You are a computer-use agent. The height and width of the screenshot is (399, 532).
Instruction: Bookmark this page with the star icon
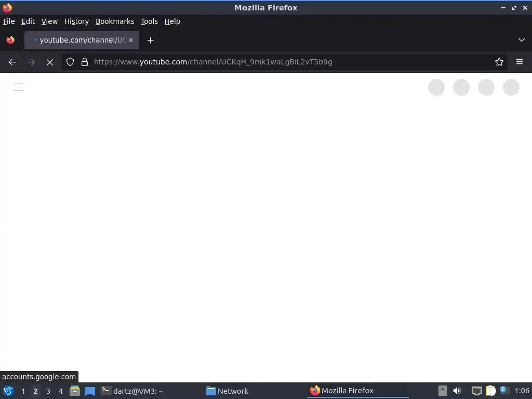499,62
